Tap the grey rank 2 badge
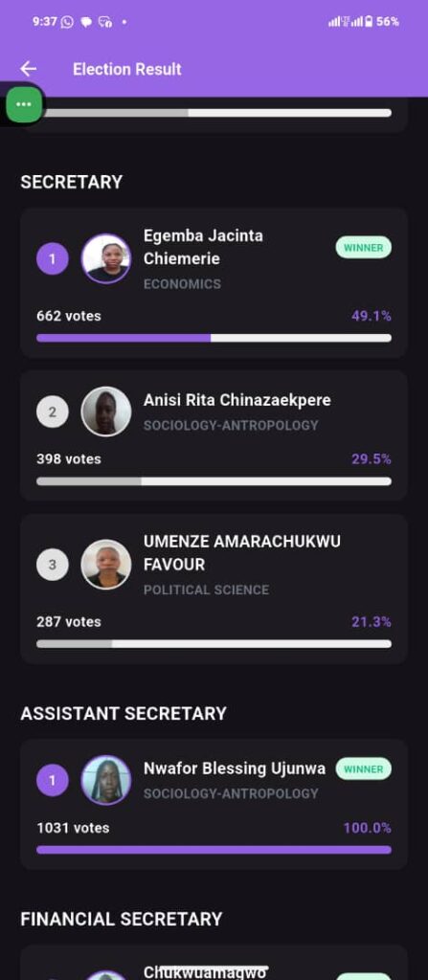428x980 pixels. [53, 412]
